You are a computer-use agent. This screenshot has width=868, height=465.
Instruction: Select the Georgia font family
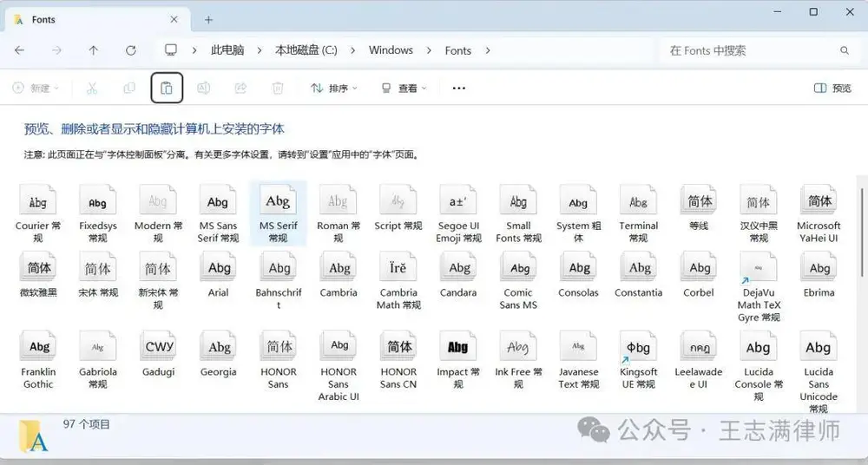(218, 354)
